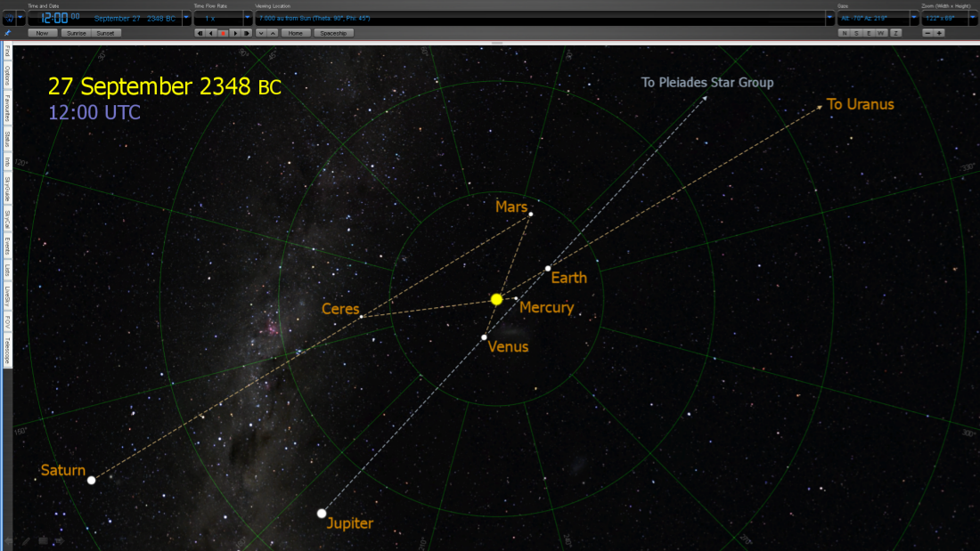
Task: Open the FOV side tab
Action: [x=7, y=322]
